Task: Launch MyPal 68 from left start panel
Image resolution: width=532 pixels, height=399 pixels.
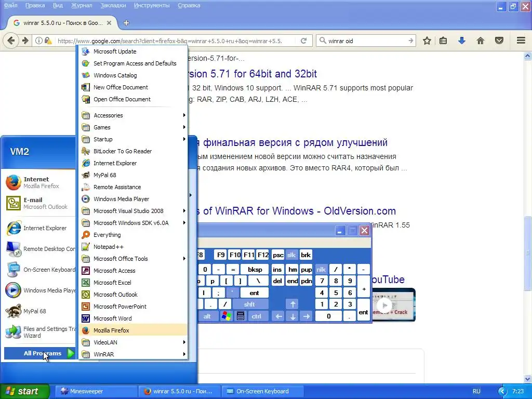Action: coord(40,311)
